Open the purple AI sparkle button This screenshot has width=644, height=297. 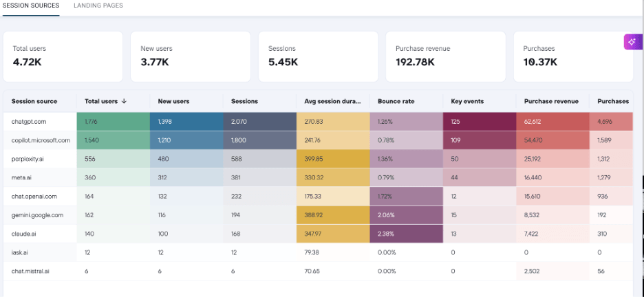(633, 41)
